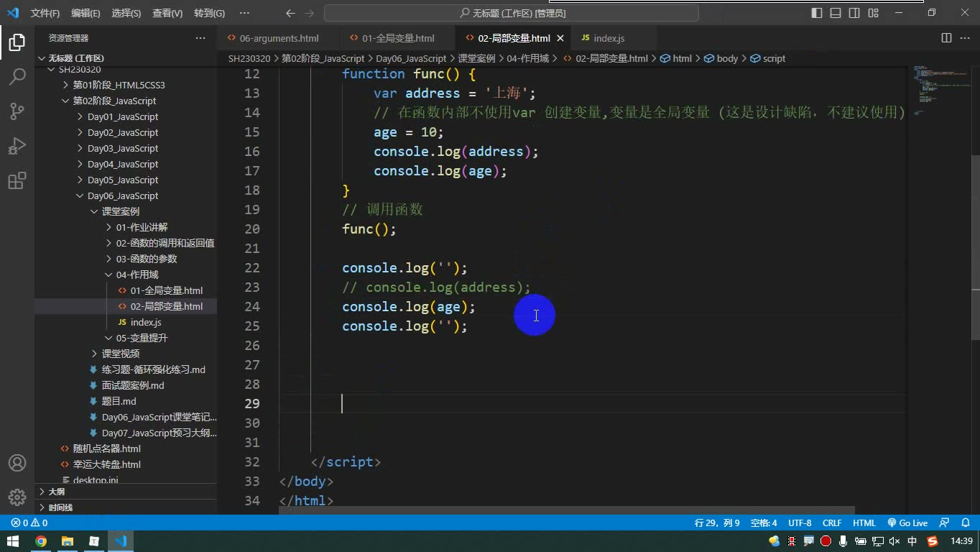This screenshot has height=552, width=980.
Task: Click the title bar search box
Action: [x=512, y=13]
